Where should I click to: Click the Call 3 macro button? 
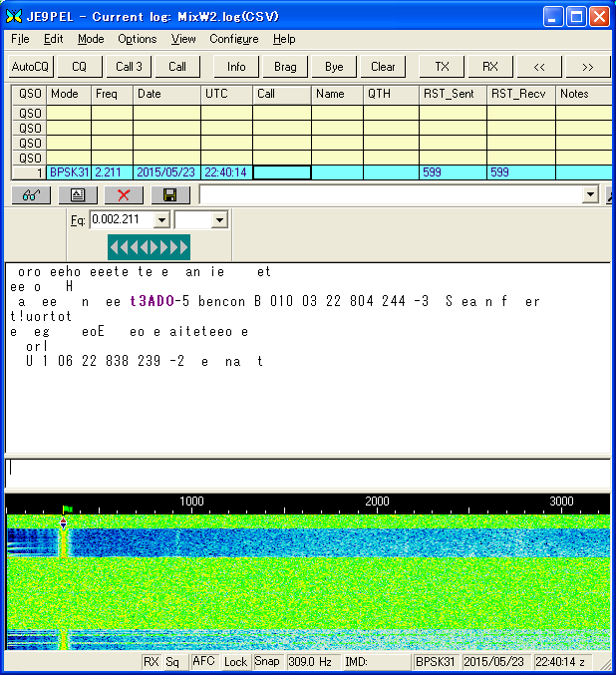tap(129, 67)
